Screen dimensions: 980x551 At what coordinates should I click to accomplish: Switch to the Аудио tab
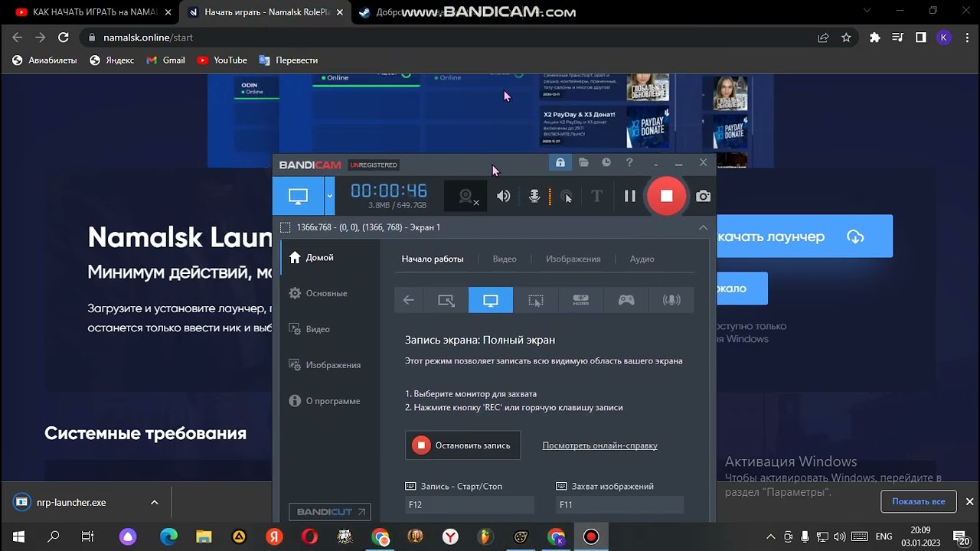point(642,259)
